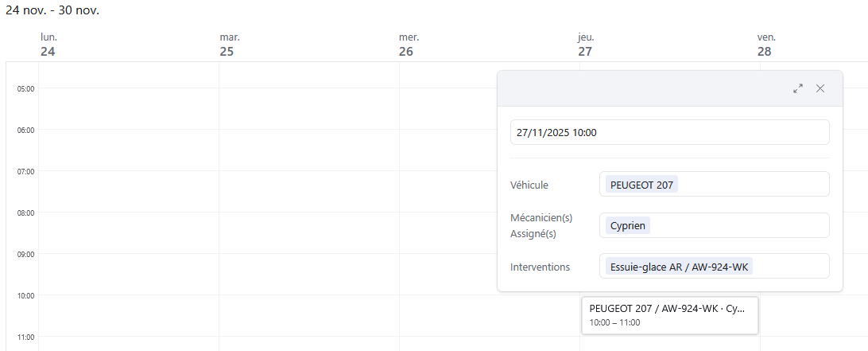868x351 pixels.
Task: Click the Mécanicien(s) Assigné(s) label
Action: click(x=542, y=225)
